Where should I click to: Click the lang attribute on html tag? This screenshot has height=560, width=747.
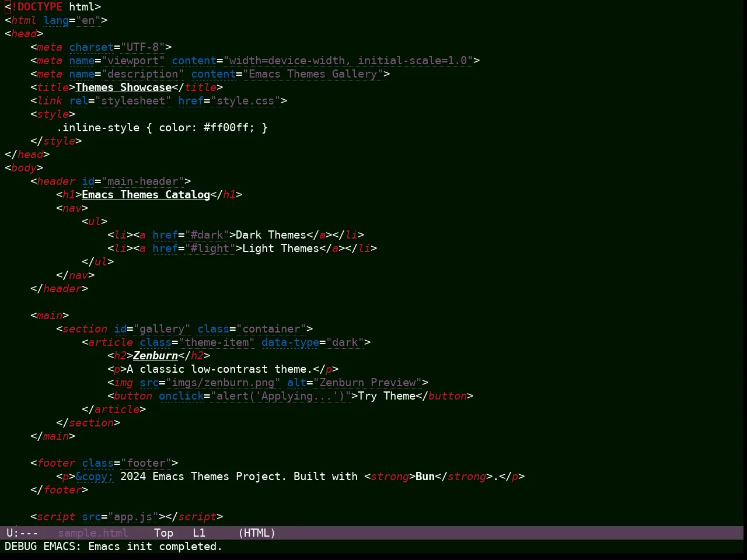click(x=56, y=20)
